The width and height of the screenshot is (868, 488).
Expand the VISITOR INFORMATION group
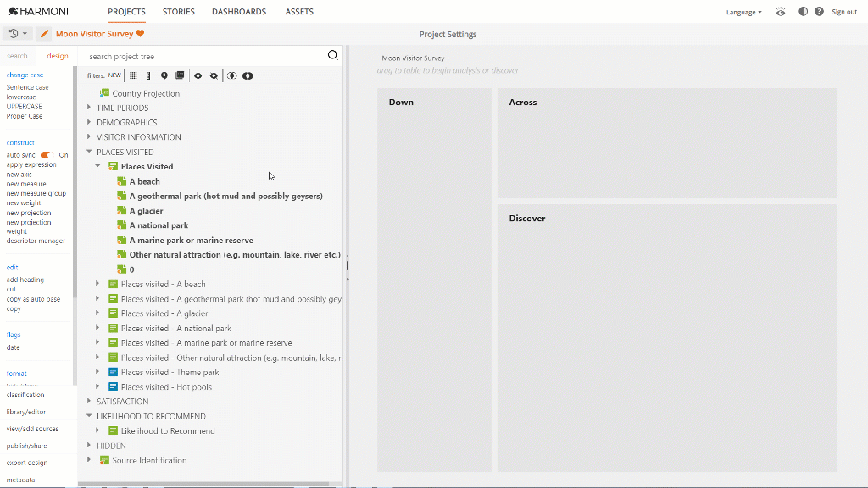tap(89, 136)
